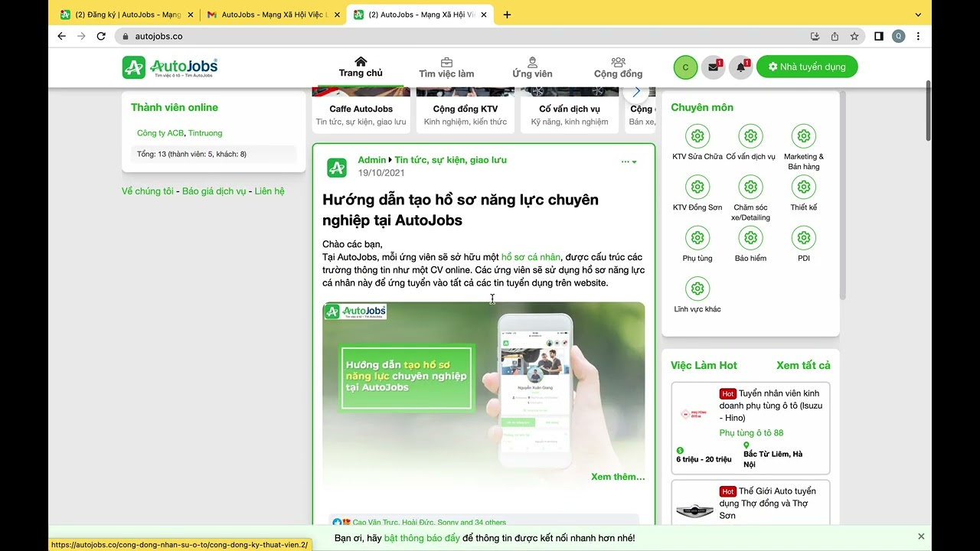Open the user avatar C menu
Viewport: 980px width, 551px height.
[685, 67]
